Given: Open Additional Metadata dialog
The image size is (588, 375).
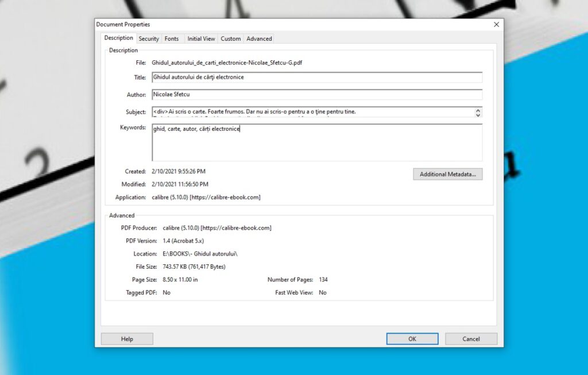Looking at the screenshot, I should 448,175.
